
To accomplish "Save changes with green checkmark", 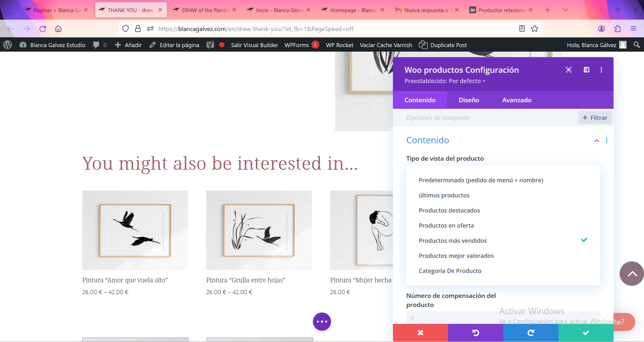I will (586, 332).
